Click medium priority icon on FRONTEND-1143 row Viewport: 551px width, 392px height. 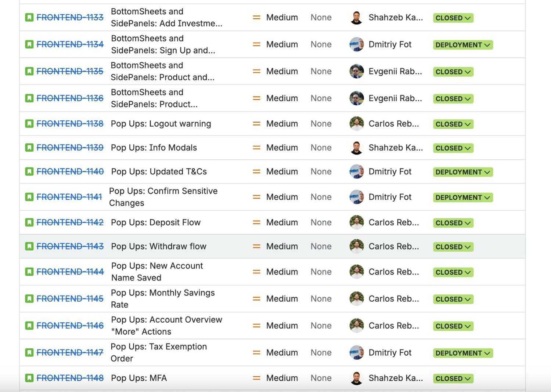256,246
